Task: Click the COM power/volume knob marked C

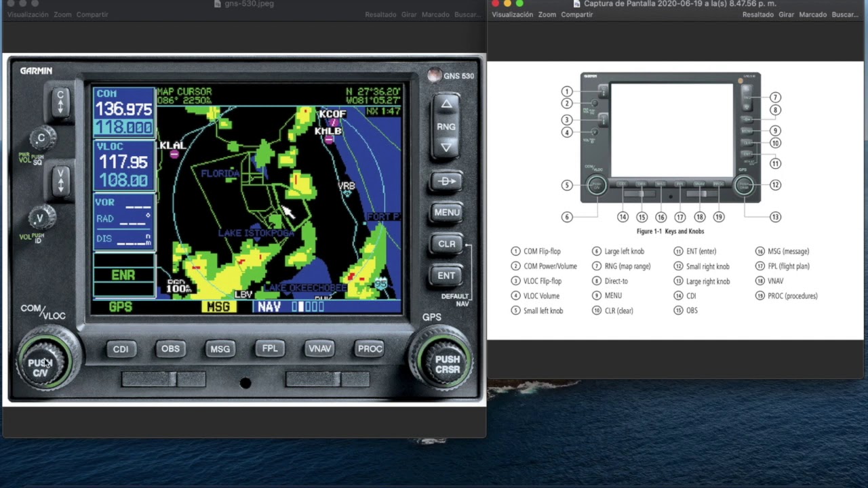Action: [41, 138]
